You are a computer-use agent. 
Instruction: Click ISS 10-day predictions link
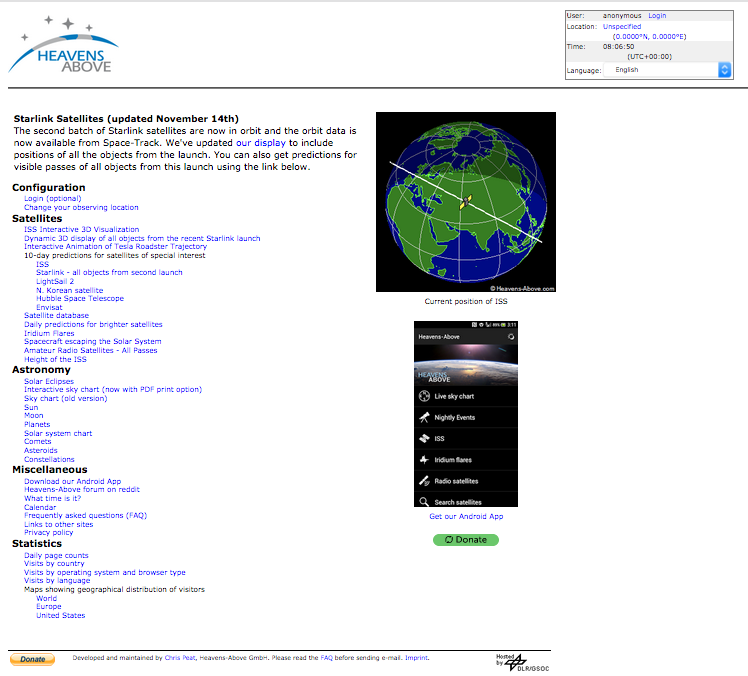(x=42, y=264)
